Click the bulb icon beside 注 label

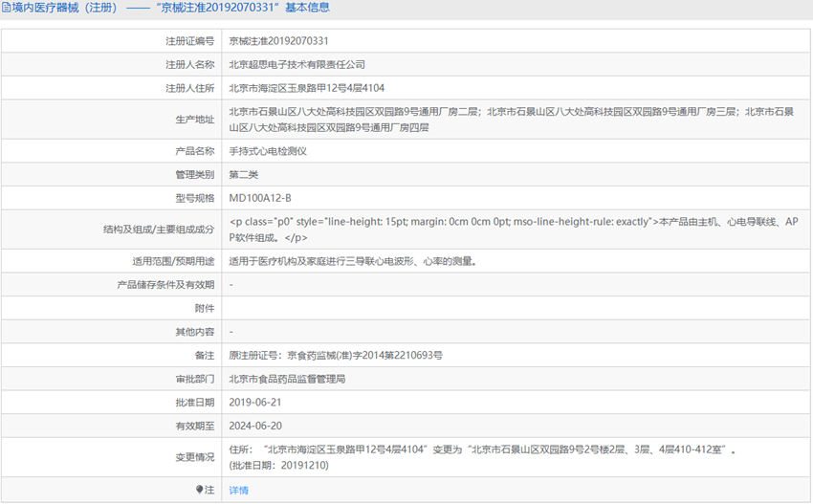(199, 490)
